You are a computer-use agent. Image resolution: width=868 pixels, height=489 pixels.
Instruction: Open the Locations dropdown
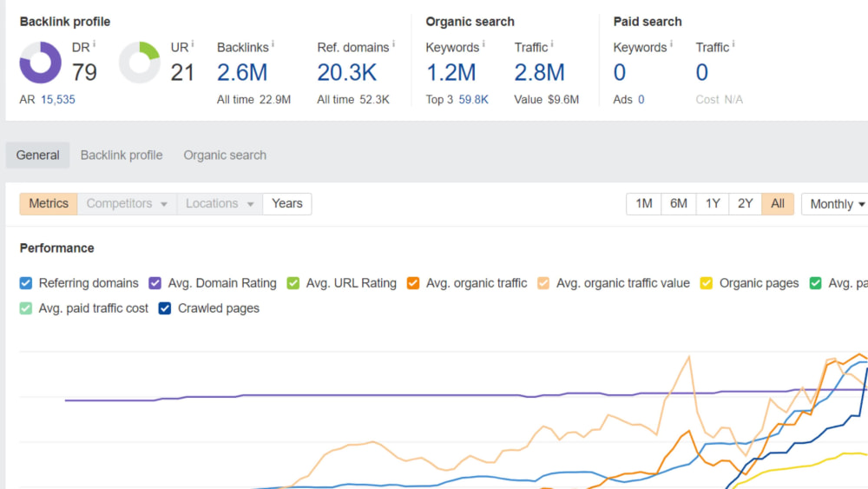[220, 204]
